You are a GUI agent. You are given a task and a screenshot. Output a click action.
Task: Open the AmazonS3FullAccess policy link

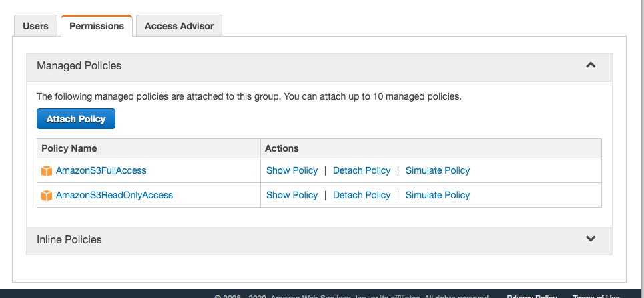[x=101, y=170]
